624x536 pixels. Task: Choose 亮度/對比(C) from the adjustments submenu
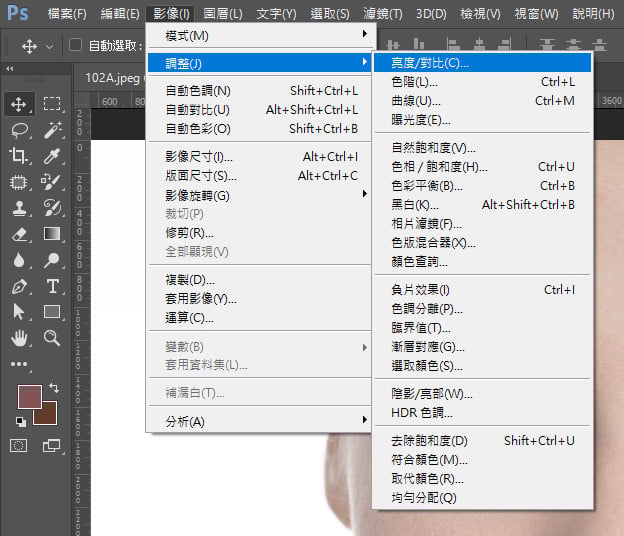click(x=430, y=63)
